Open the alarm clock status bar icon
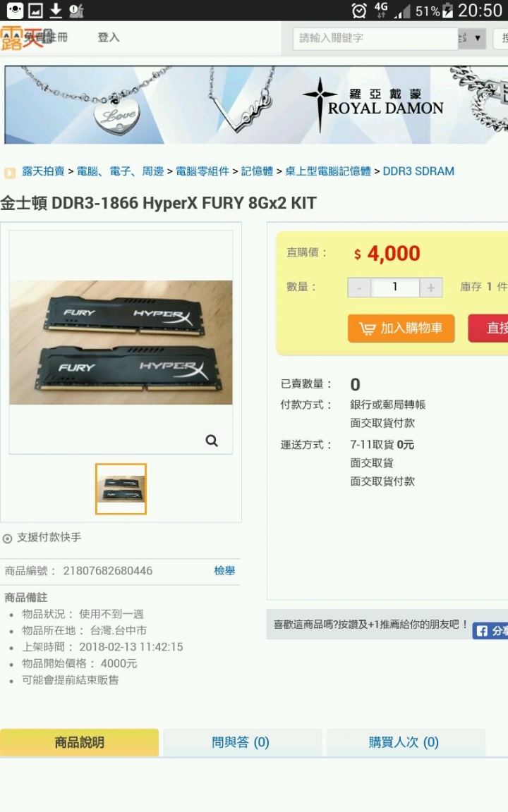Image resolution: width=508 pixels, height=812 pixels. point(358,11)
